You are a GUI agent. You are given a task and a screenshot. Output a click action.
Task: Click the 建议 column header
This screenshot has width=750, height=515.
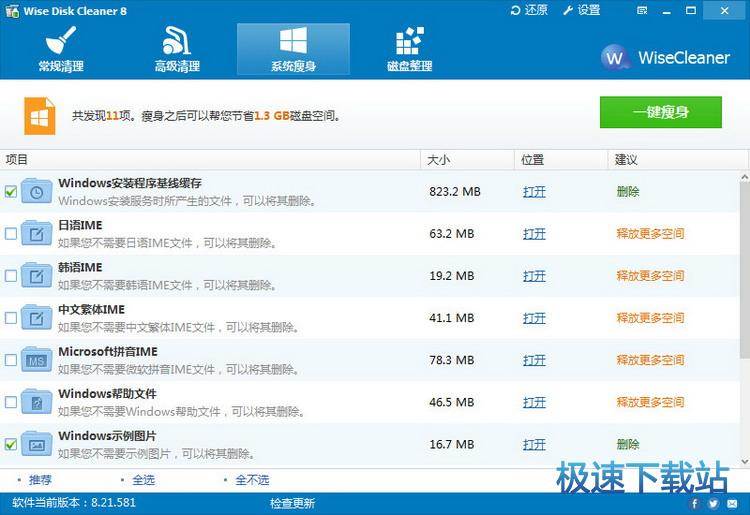click(677, 160)
